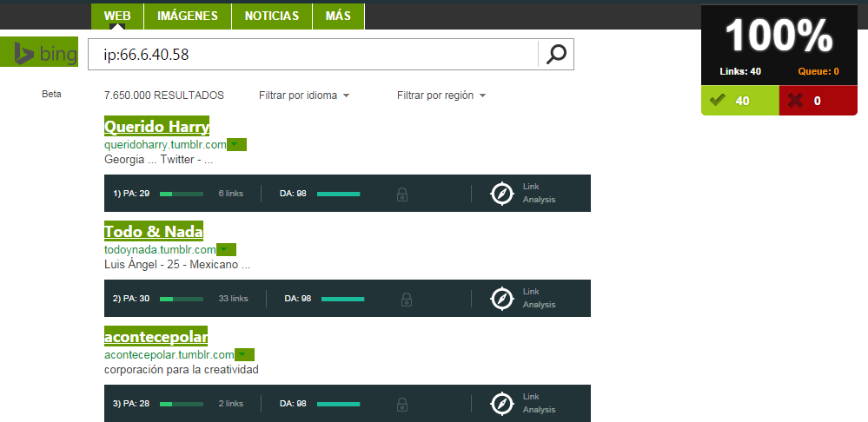Expand arrow next to queridoharry.tumblr.com

236,145
